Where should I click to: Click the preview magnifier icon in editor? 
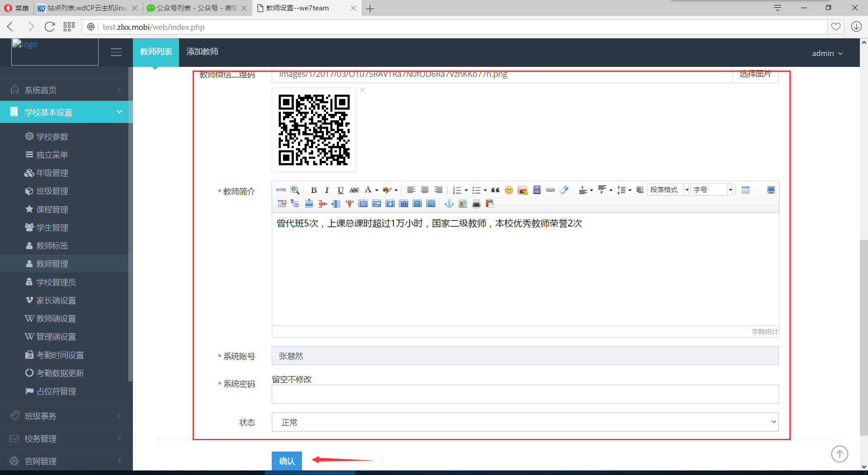click(295, 190)
